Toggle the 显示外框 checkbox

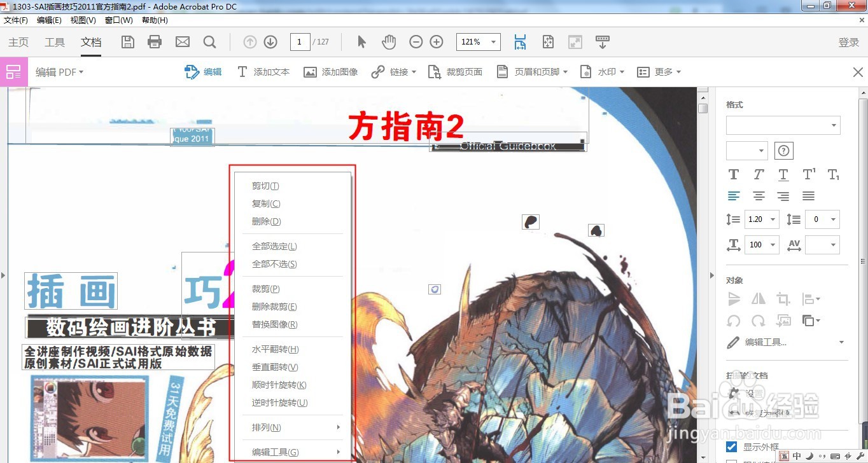731,446
